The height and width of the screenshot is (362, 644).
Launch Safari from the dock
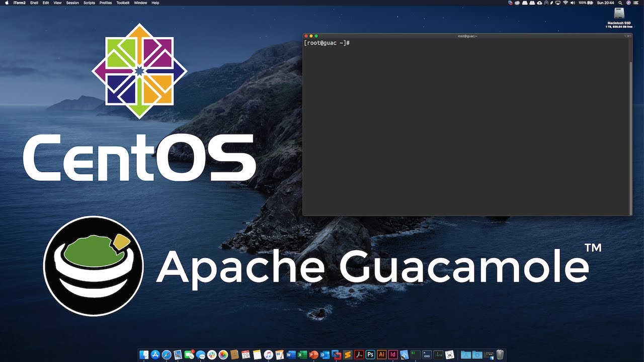pos(167,354)
